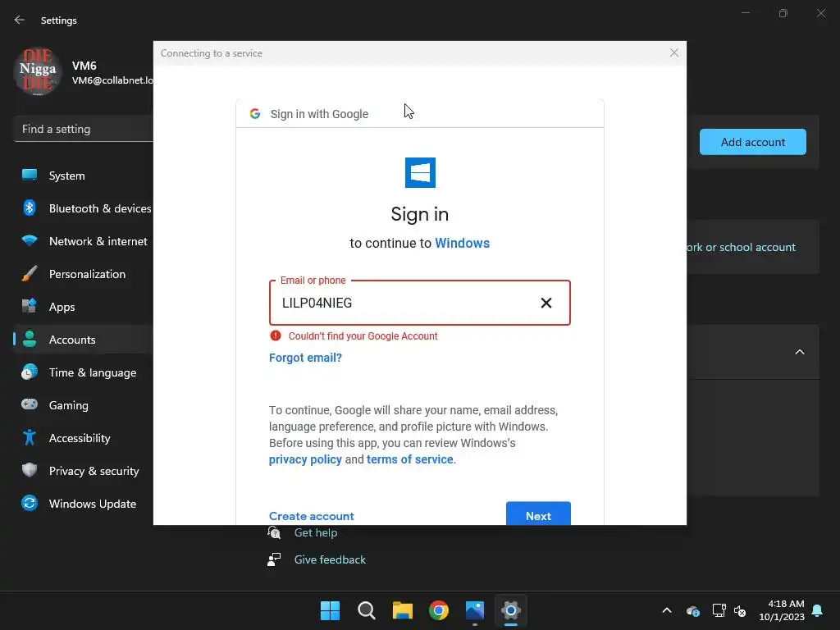Click the Windows Update refresh icon
Screen dimensions: 840x630
[x=30, y=503]
